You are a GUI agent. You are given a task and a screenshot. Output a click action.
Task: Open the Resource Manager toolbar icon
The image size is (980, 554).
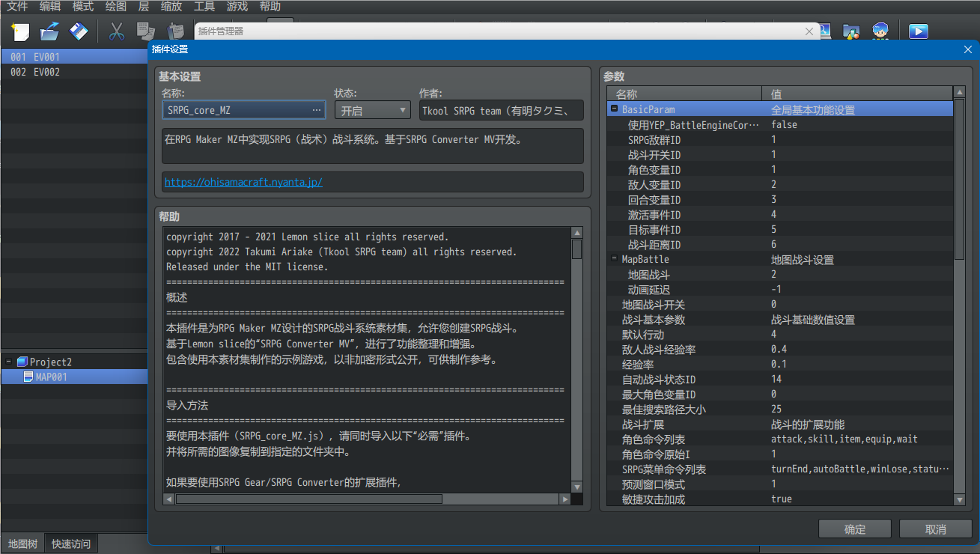(x=851, y=31)
